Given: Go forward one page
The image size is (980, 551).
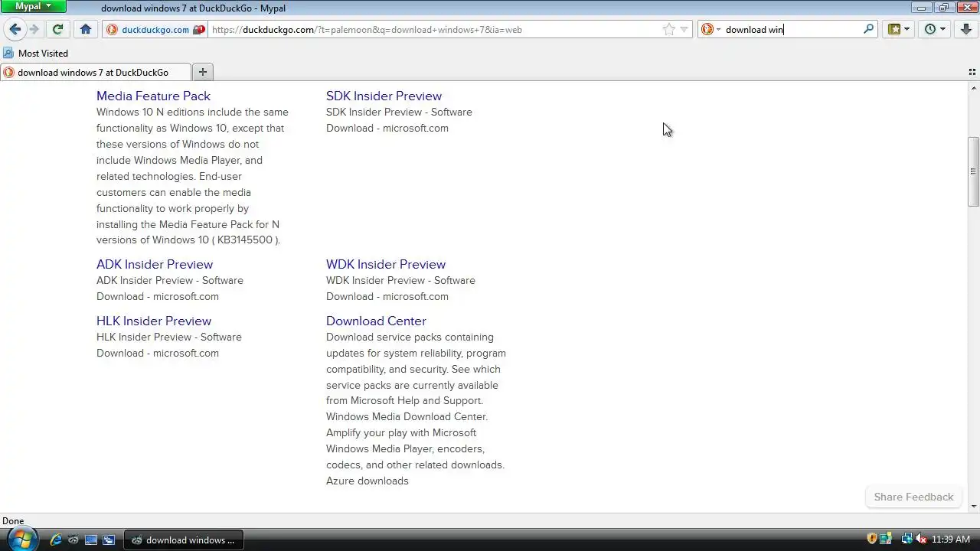Looking at the screenshot, I should point(34,29).
